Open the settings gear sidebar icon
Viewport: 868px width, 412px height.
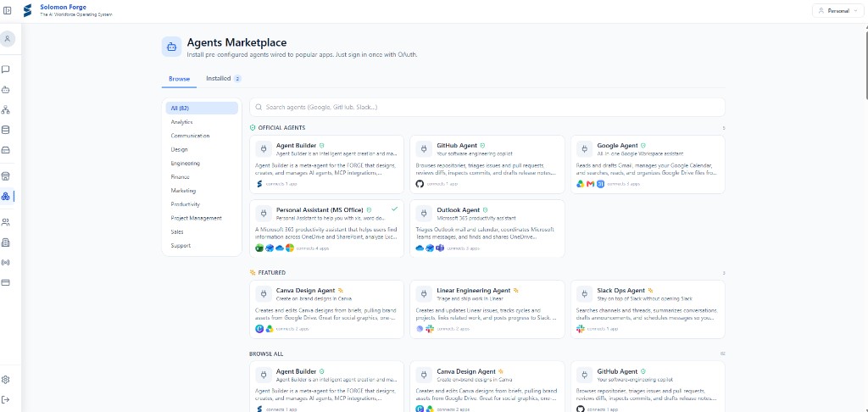coord(6,379)
